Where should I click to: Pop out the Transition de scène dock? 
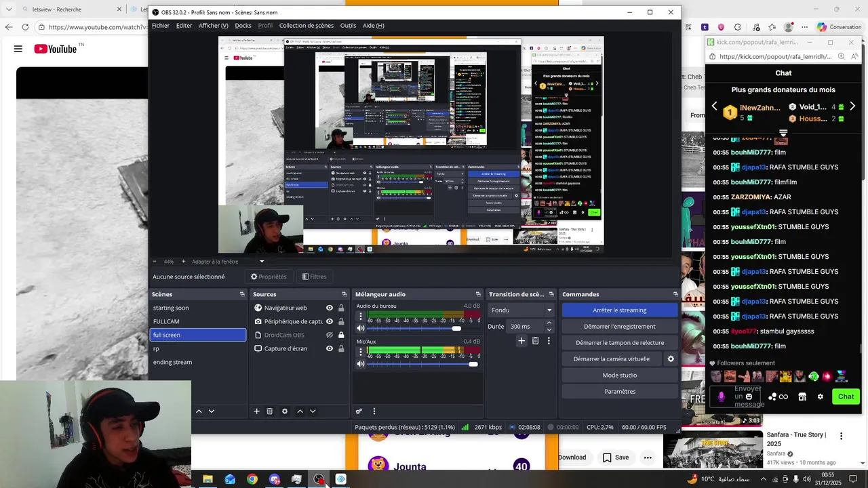(552, 294)
